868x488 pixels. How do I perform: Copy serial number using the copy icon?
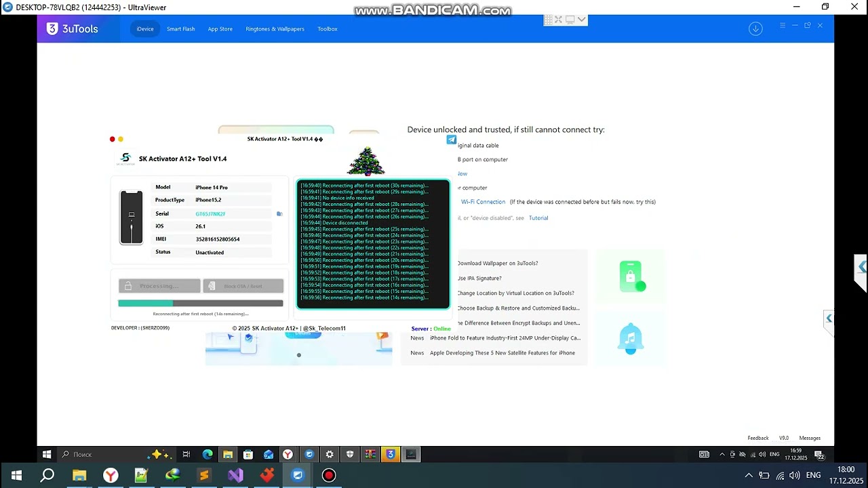pos(279,213)
